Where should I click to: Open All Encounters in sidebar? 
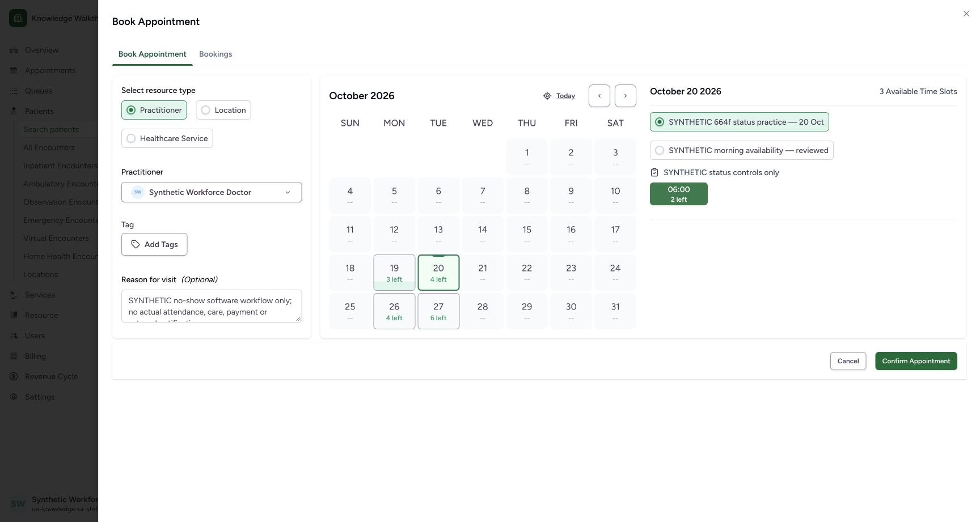49,147
